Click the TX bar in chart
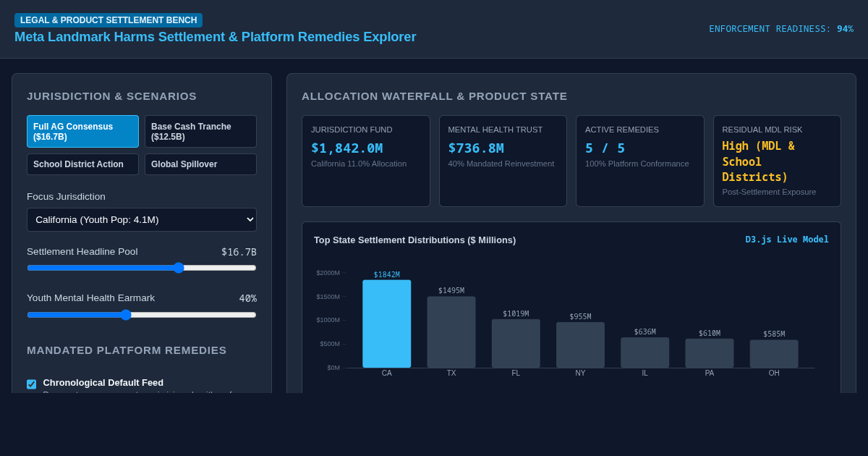868x456 pixels. point(451,332)
